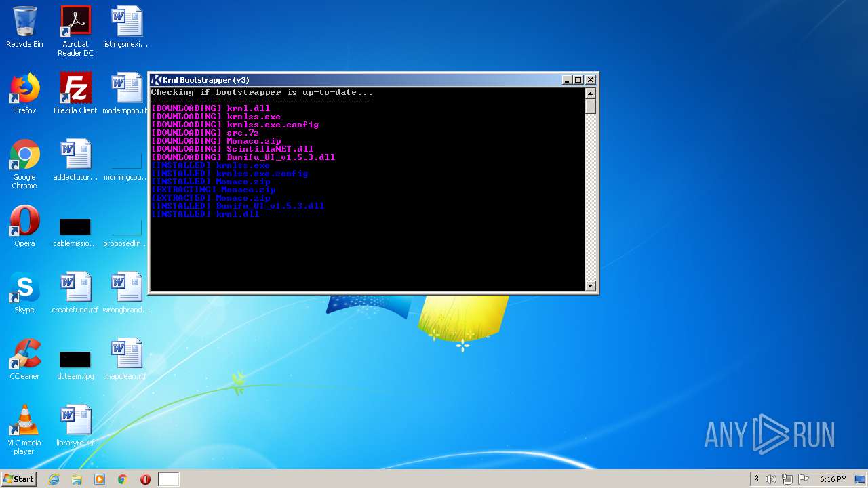The image size is (868, 488).
Task: Show hidden system tray icons
Action: click(x=756, y=479)
